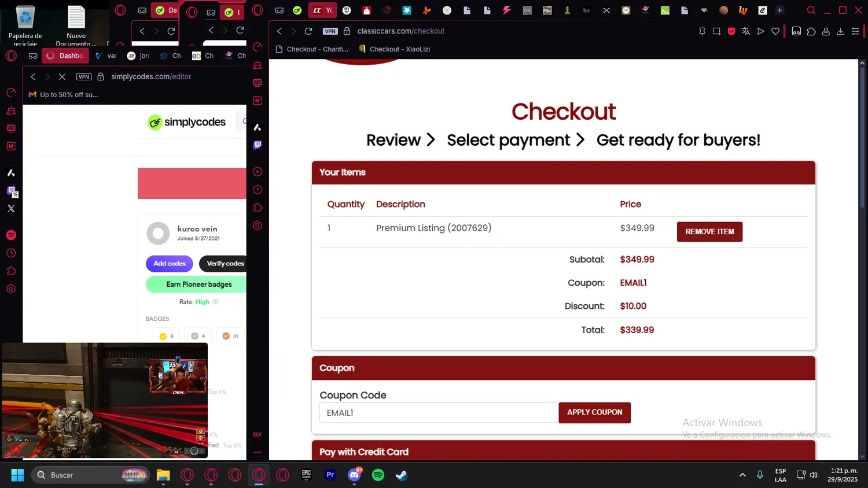This screenshot has height=488, width=868.
Task: Pin the classiccars address bar pinboard icon
Action: coord(702,31)
